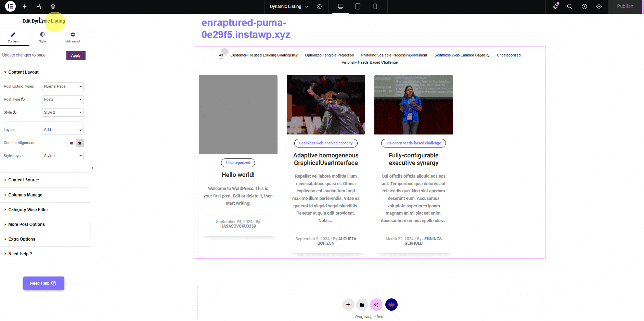Viewport: 644px width, 321px height.
Task: Toggle preview changes eye icon
Action: pos(599,7)
